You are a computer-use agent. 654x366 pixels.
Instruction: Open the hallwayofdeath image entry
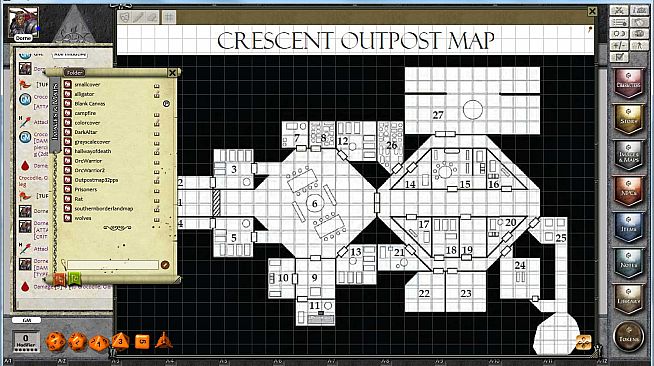tap(93, 151)
